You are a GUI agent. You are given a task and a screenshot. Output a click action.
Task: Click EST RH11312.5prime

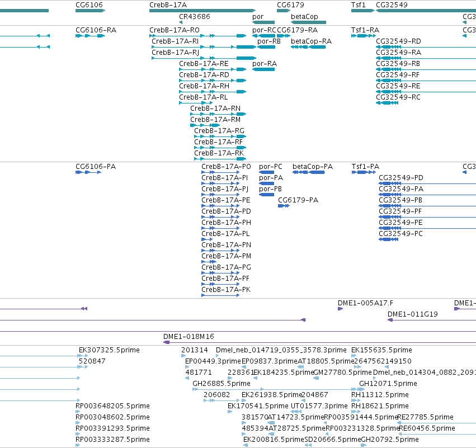(379, 395)
